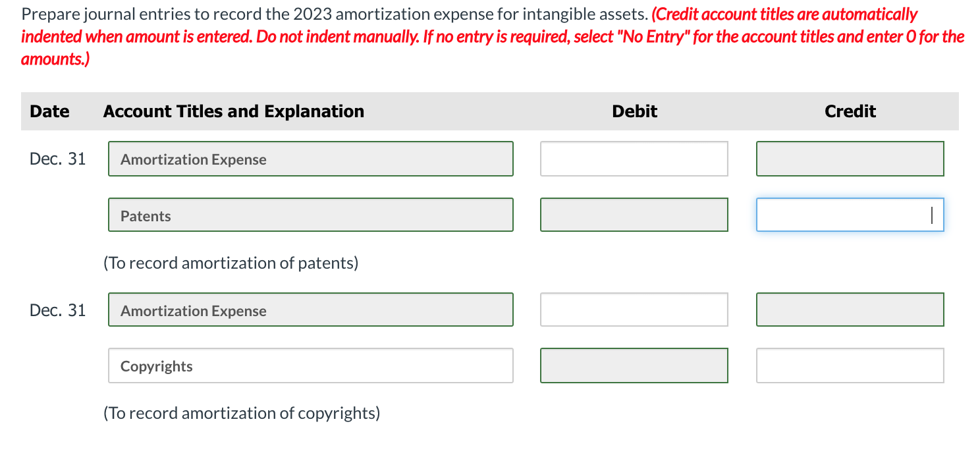980x461 pixels.
Task: Click the Credit column header
Action: [x=850, y=111]
